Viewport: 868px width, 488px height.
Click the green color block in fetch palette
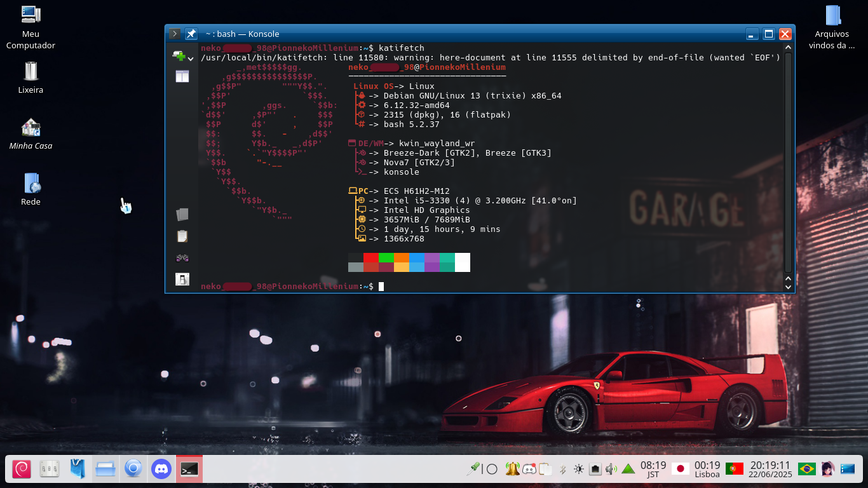pyautogui.click(x=386, y=257)
